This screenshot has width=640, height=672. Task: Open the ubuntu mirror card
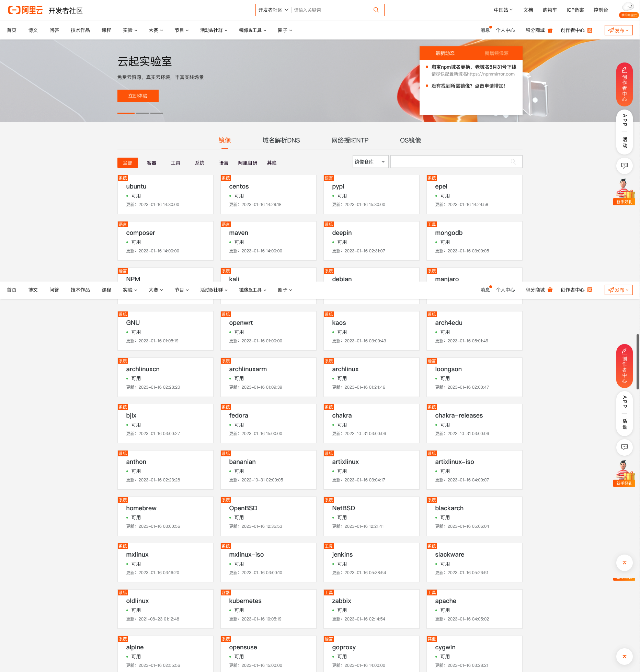pos(165,195)
